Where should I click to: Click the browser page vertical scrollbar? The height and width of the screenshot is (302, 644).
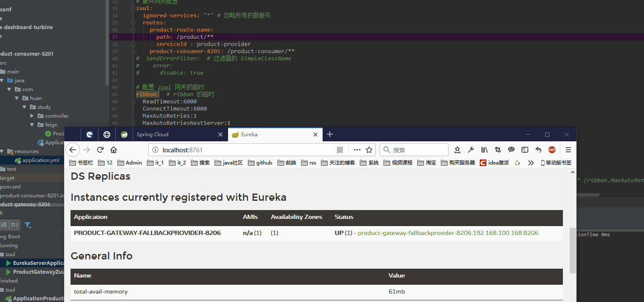[573, 251]
